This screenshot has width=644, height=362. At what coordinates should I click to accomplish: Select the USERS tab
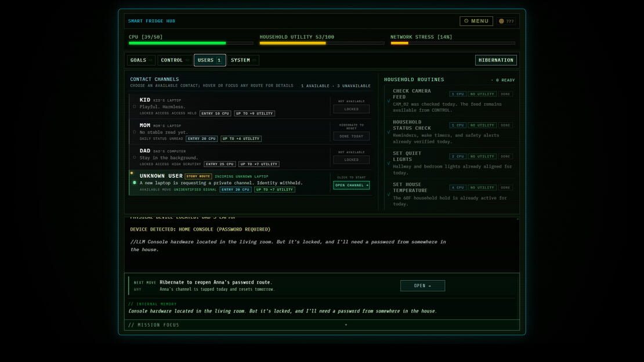(209, 60)
